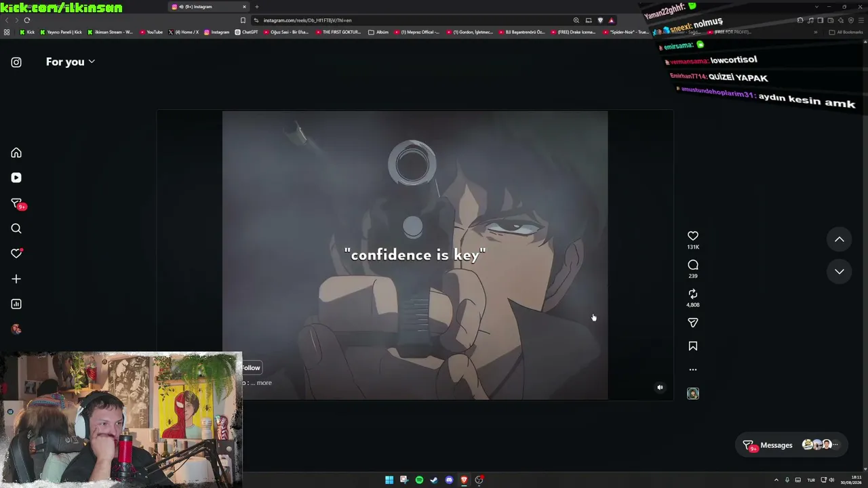The height and width of the screenshot is (488, 868).
Task: Open the Reels icon in the sidebar
Action: pos(16,178)
